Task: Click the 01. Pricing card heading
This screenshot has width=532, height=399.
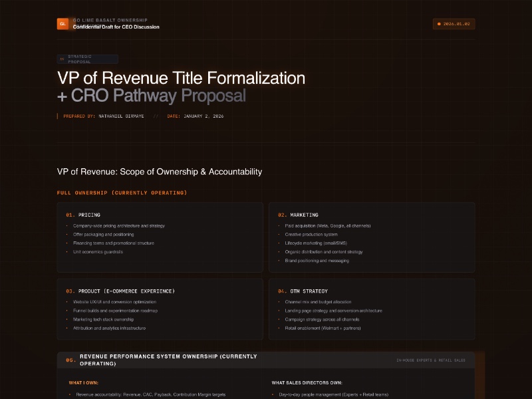Action: pyautogui.click(x=83, y=215)
